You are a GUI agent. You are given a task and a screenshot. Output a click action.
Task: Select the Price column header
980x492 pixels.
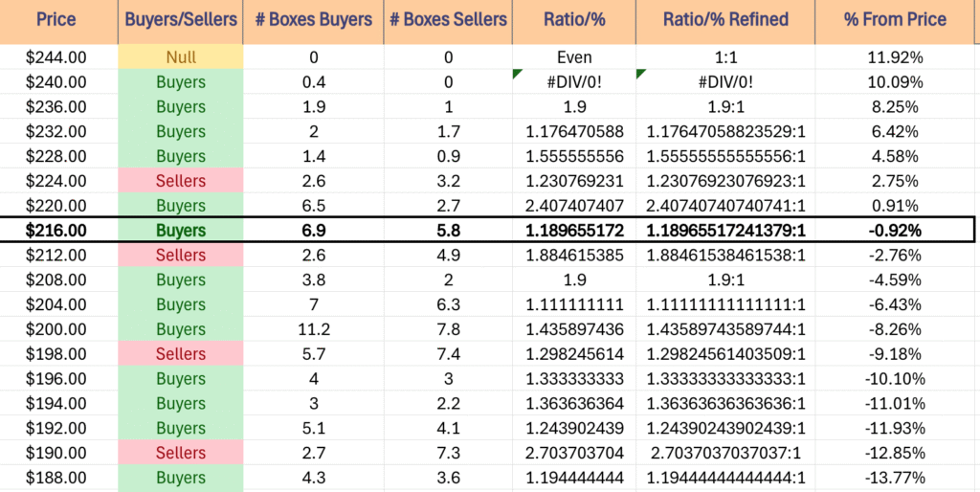click(x=58, y=21)
